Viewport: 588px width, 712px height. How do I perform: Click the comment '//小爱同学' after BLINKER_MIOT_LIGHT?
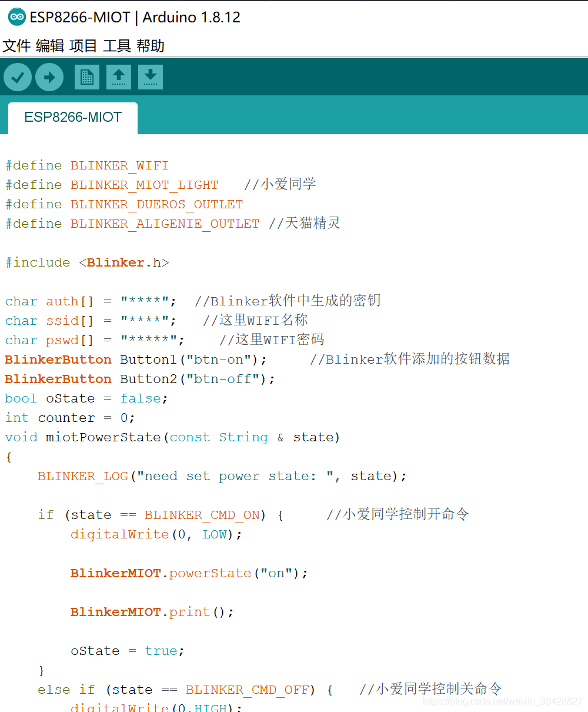point(280,184)
